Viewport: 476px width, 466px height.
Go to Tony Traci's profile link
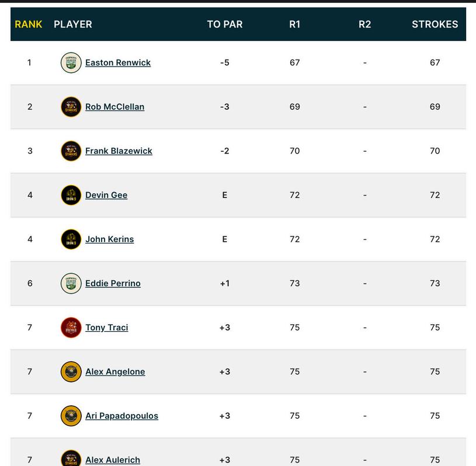pos(106,328)
